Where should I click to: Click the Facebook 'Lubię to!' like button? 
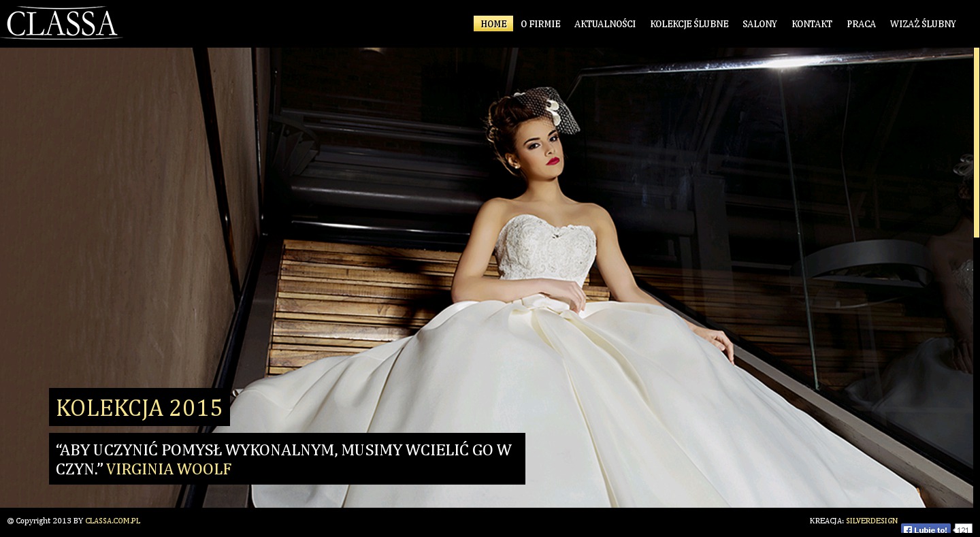(x=926, y=530)
